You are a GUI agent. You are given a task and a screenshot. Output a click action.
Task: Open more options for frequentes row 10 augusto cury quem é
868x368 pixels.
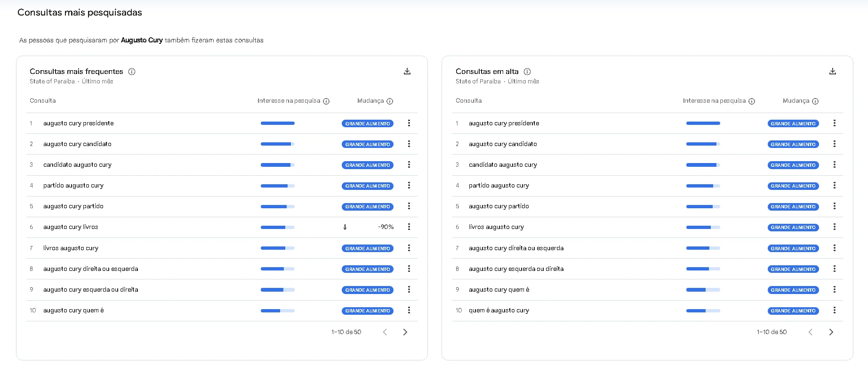coord(409,310)
